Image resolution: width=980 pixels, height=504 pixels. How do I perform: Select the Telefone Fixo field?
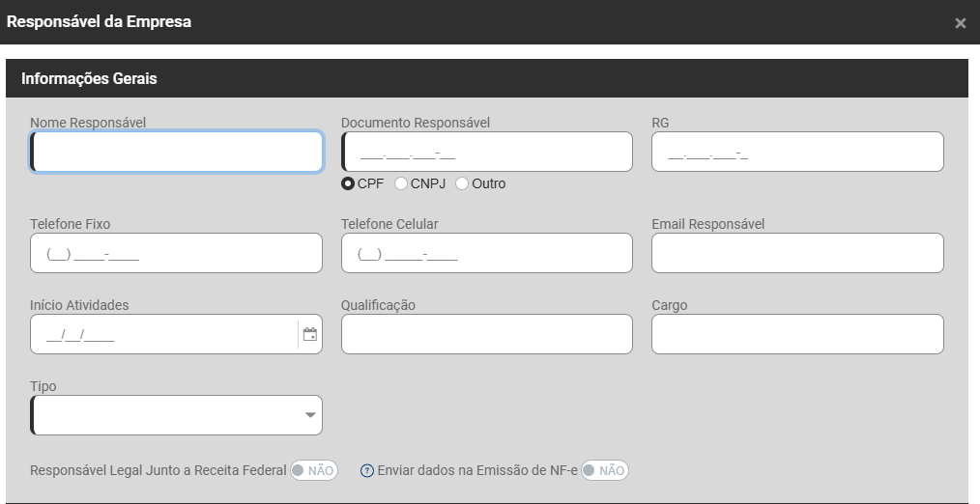(x=177, y=253)
